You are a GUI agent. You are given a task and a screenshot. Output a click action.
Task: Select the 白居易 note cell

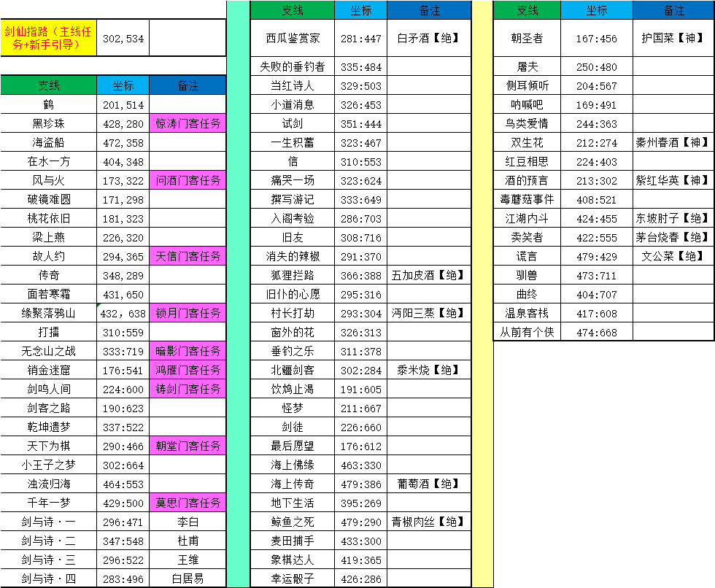[188, 579]
